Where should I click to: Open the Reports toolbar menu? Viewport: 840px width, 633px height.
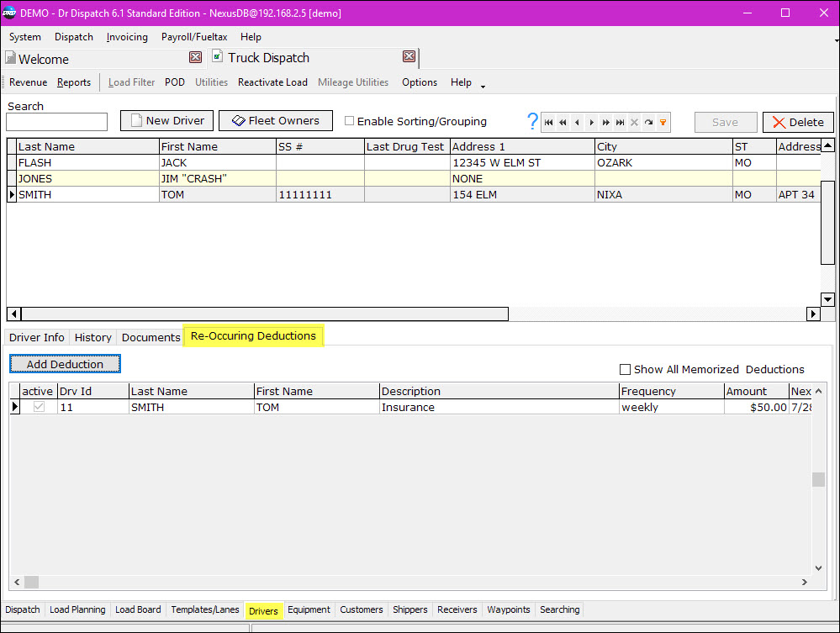(x=74, y=82)
